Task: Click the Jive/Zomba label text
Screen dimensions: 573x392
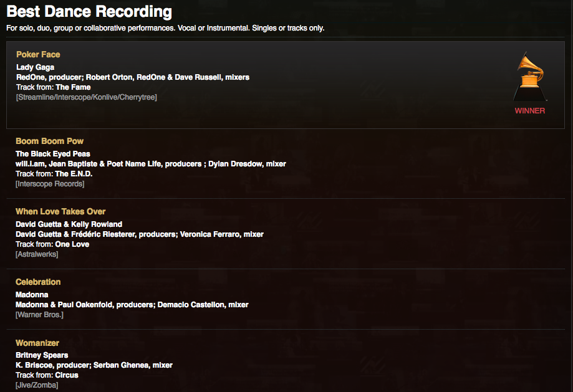Action: [x=37, y=385]
